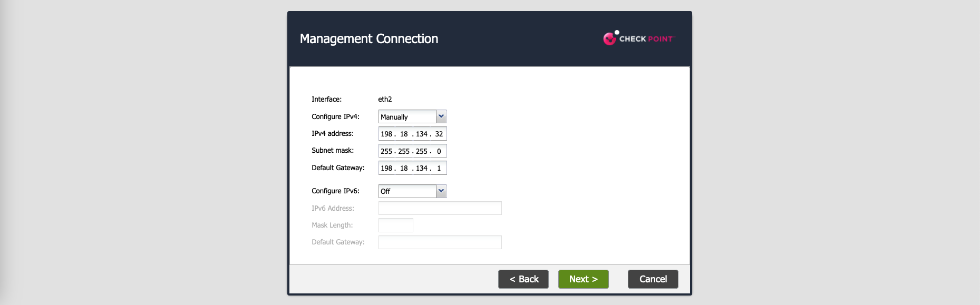The width and height of the screenshot is (980, 305).
Task: Click the Check Point logo
Action: pyautogui.click(x=638, y=38)
